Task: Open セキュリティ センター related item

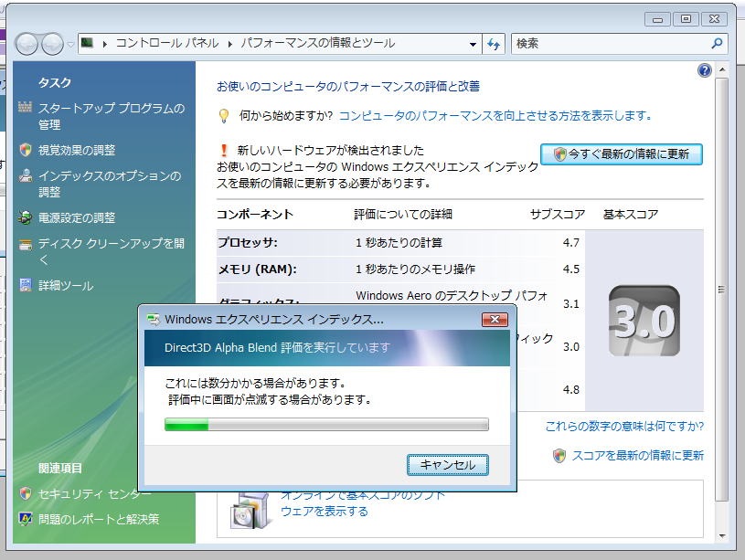Action: click(95, 494)
